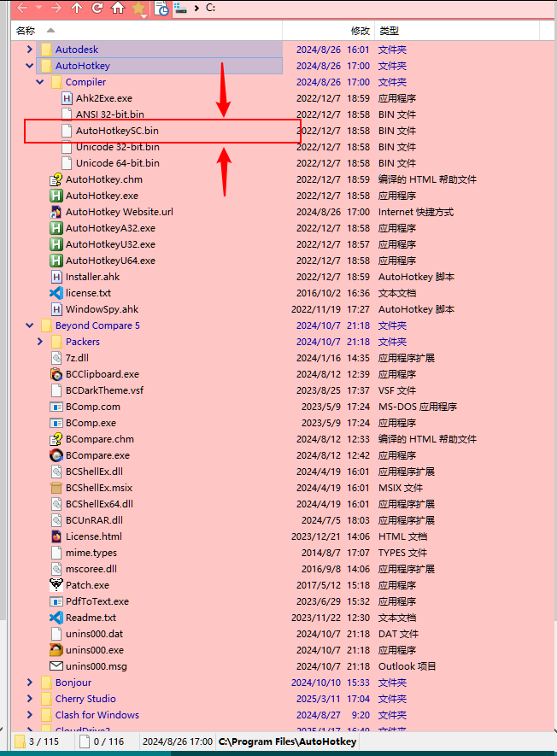Click the license.txt VS Code icon
This screenshot has height=756, width=557.
coord(56,293)
